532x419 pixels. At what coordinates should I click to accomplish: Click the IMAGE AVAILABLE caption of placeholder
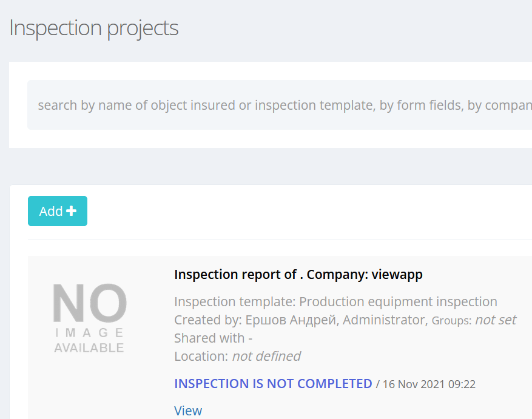(x=89, y=341)
